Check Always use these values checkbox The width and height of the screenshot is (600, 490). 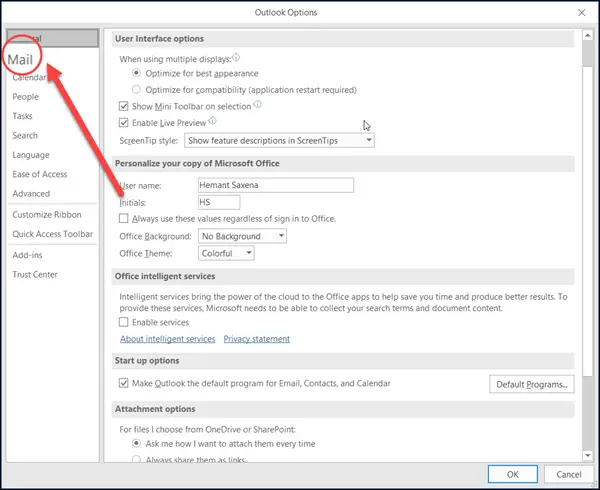[x=124, y=218]
